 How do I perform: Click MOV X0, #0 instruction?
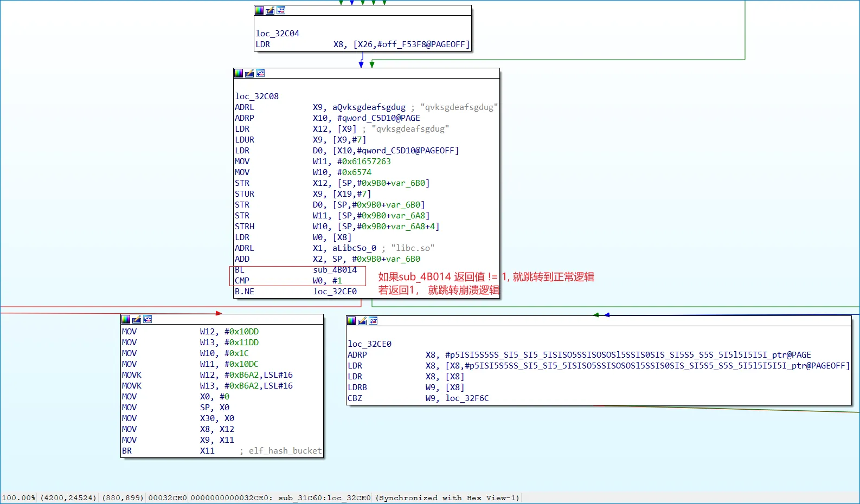pos(176,397)
